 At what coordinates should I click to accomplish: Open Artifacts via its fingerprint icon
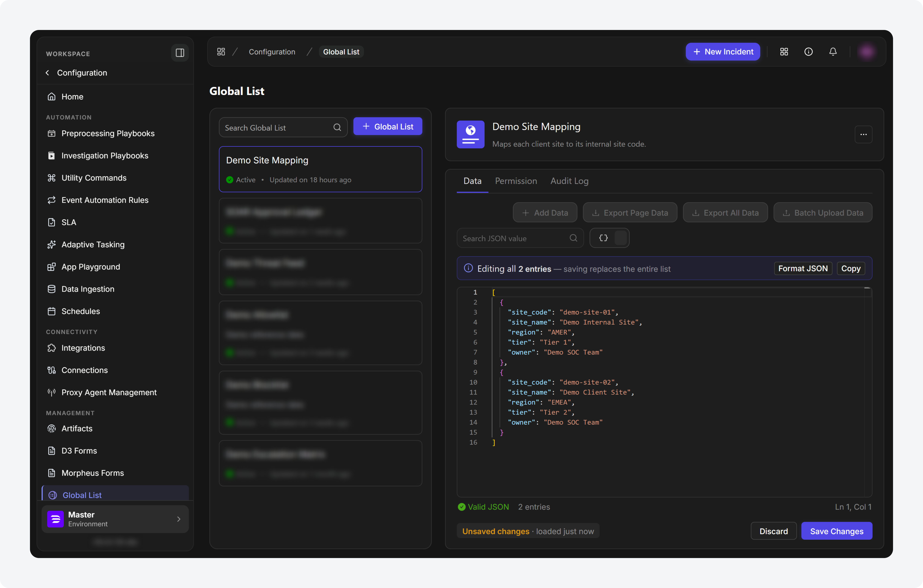[51, 429]
